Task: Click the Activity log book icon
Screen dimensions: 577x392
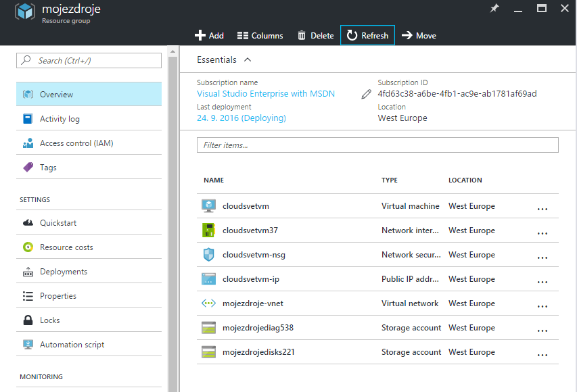Action: click(28, 118)
